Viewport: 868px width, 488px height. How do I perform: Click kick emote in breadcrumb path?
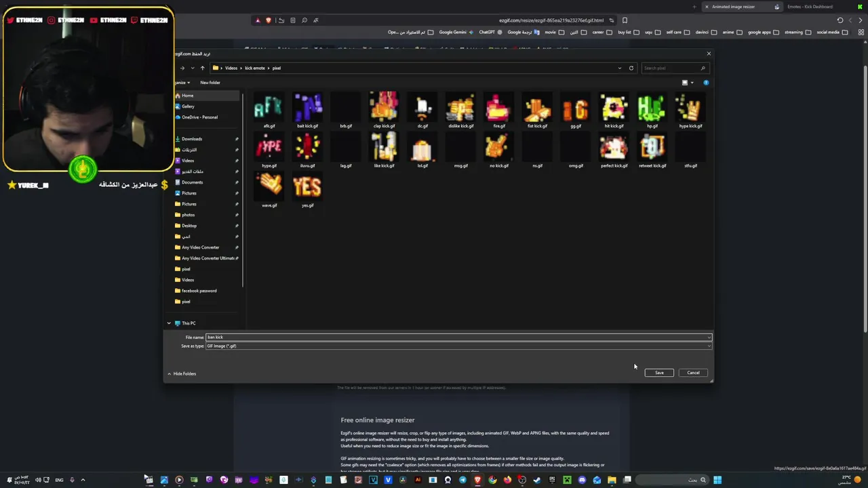coord(255,68)
